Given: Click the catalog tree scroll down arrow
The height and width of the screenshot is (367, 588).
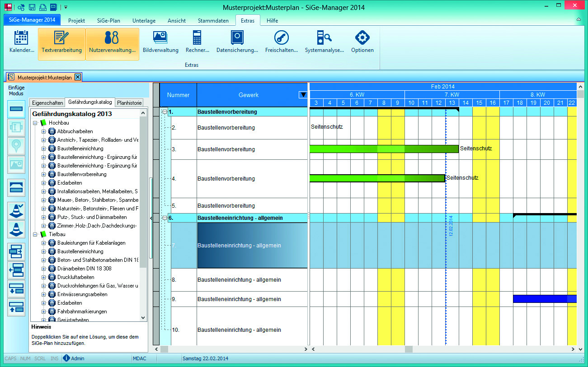Looking at the screenshot, I should pos(143,318).
